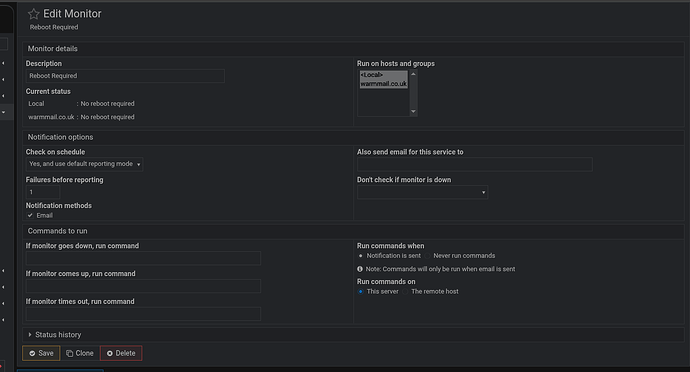
Task: Click the copy icon on the Clone button
Action: click(70, 354)
